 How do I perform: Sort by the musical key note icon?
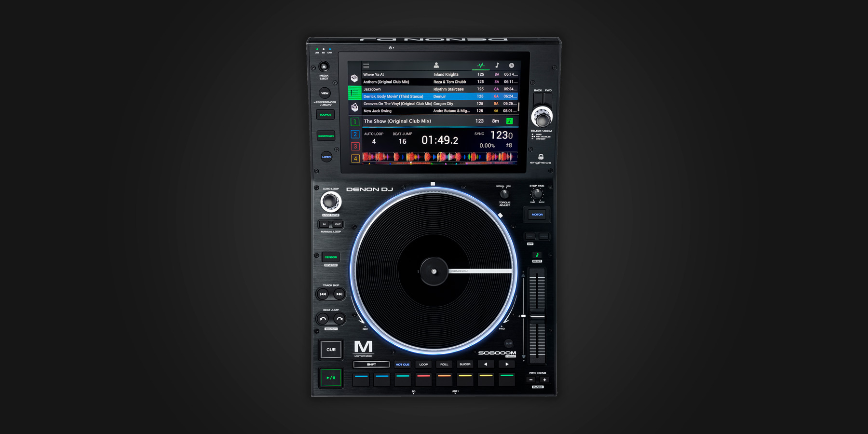tap(497, 65)
